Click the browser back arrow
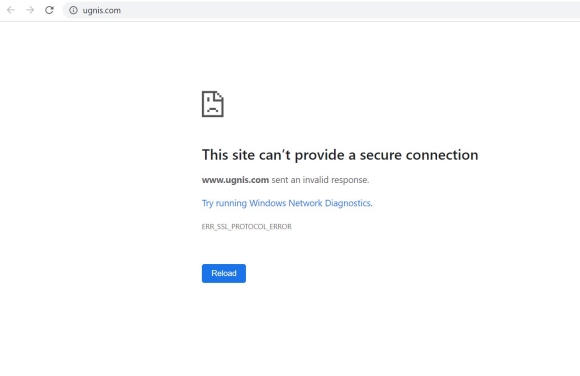The image size is (580, 376). (11, 10)
